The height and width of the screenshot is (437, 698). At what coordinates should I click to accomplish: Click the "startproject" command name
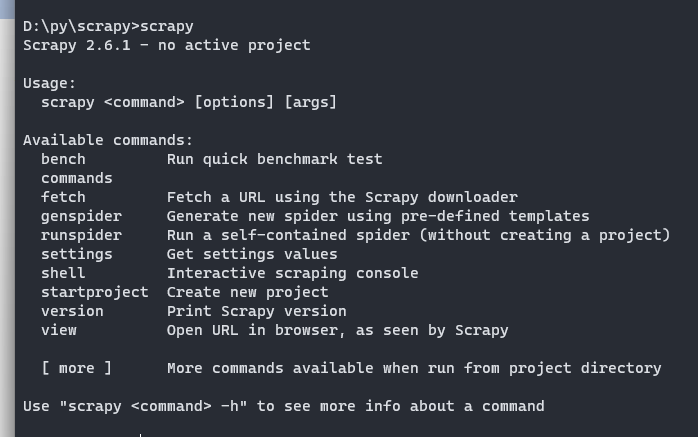[x=94, y=292]
